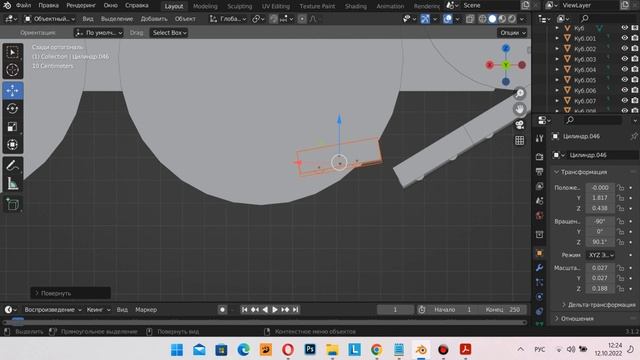This screenshot has width=640, height=360.
Task: Expand the Повернуть operator panel
Action: click(70, 293)
